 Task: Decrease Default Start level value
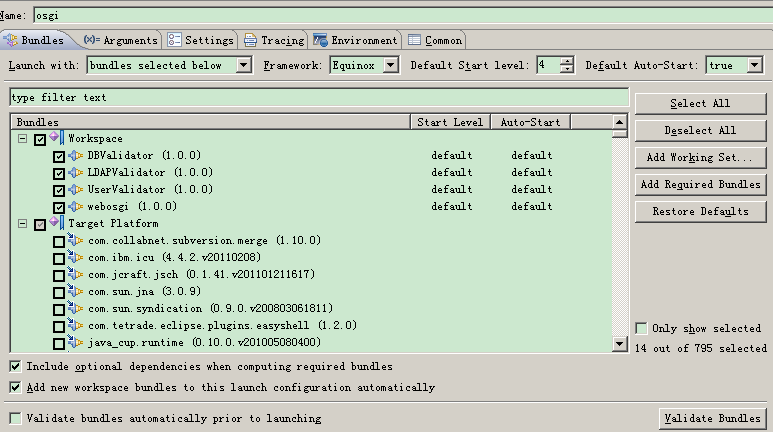567,69
